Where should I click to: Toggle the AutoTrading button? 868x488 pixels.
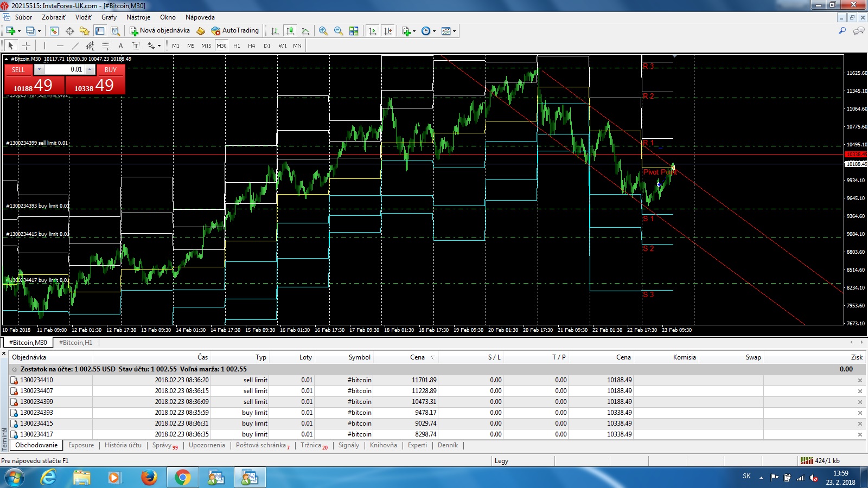[235, 31]
